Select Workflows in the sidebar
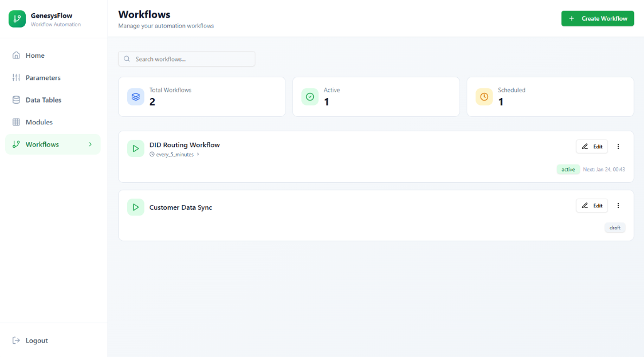Image resolution: width=644 pixels, height=357 pixels. (53, 145)
